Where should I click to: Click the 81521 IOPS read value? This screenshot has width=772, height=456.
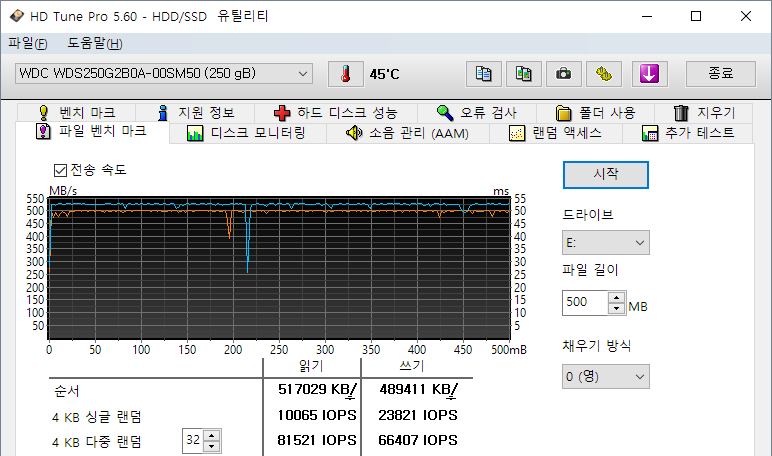pos(317,440)
